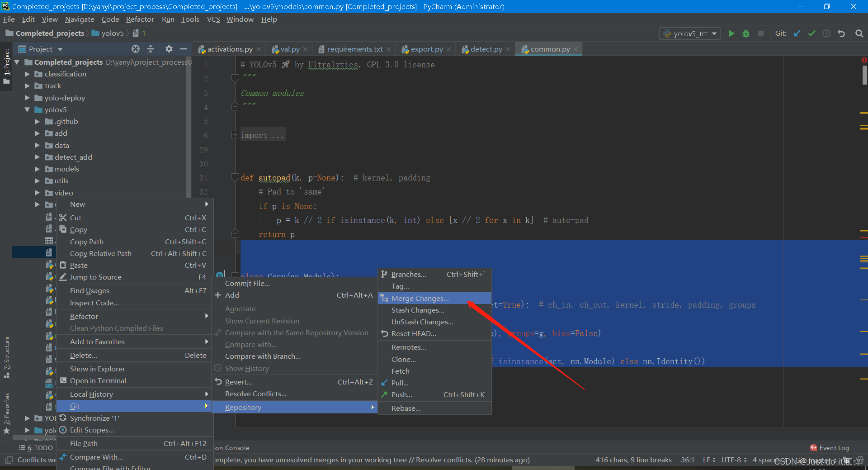Open Project view mode dropdown
Viewport: 868px width, 470px height.
pyautogui.click(x=60, y=49)
